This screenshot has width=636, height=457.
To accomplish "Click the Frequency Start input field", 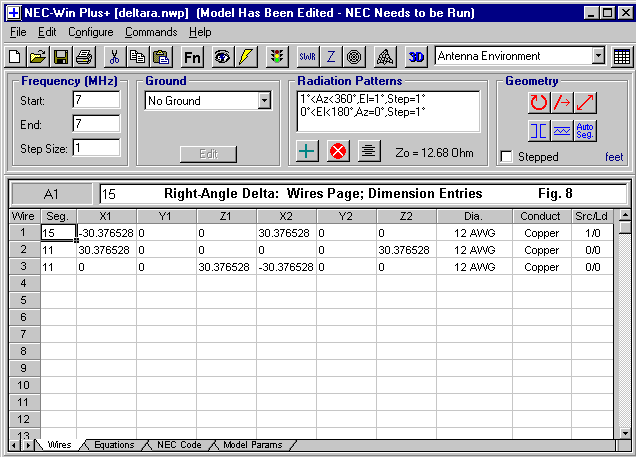I will tap(96, 100).
